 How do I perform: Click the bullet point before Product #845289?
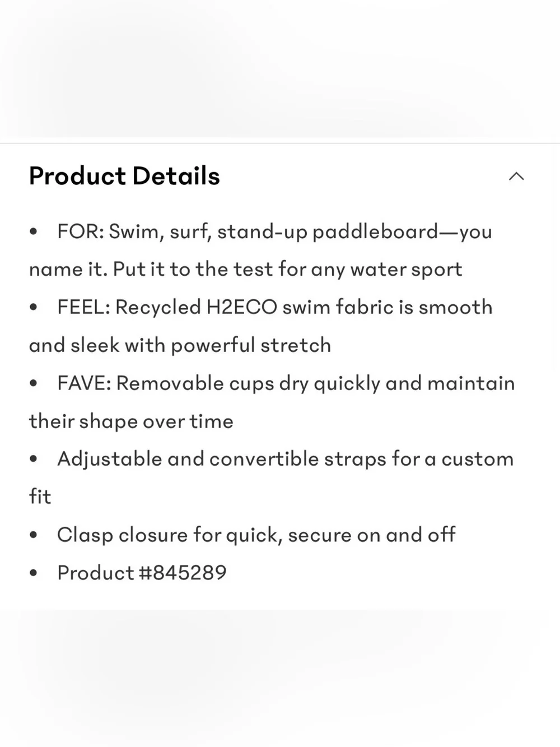click(34, 573)
